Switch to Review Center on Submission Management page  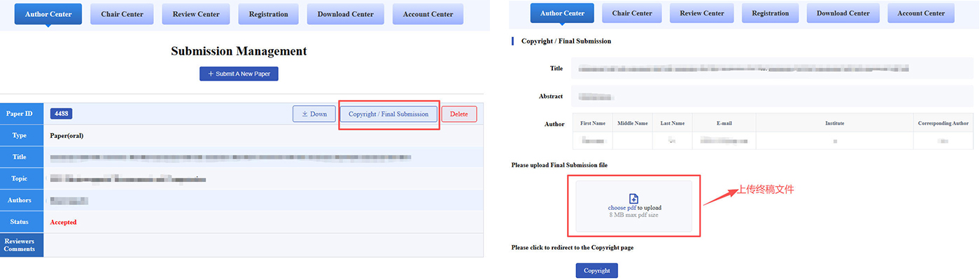tap(195, 14)
